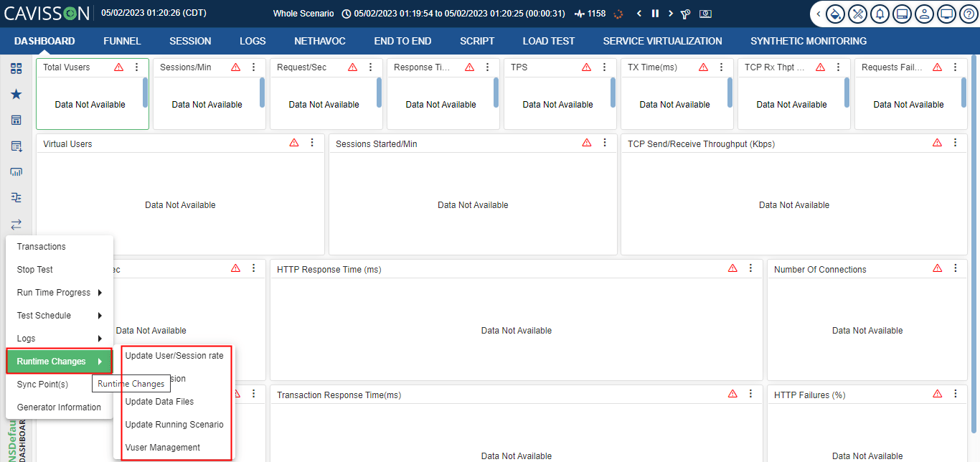Switch to SESSION tab
The image size is (980, 462).
coord(190,41)
